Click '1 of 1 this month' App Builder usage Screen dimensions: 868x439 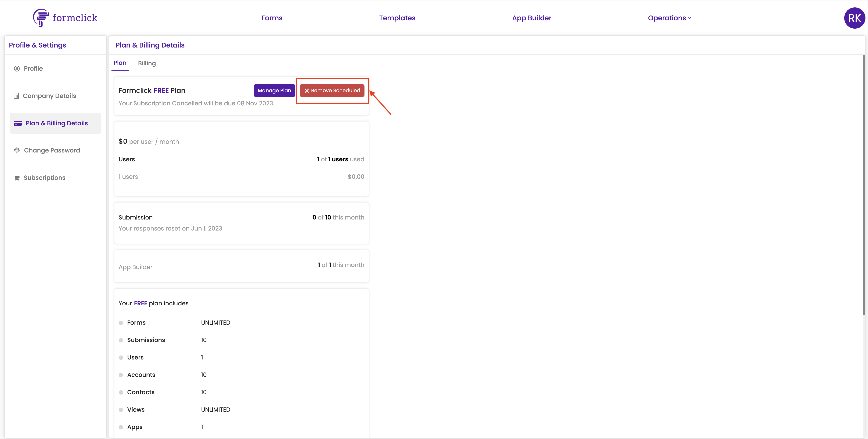(341, 265)
